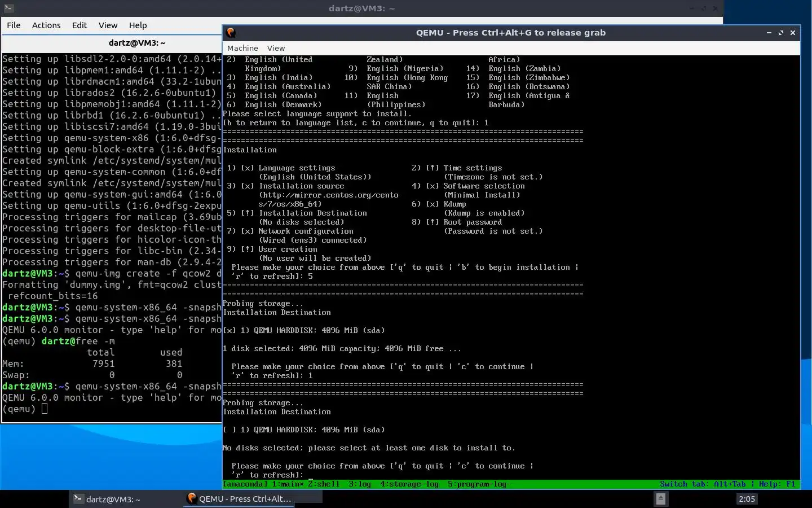
Task: Click '8) [!] Root password' in the installer
Action: pos(457,222)
